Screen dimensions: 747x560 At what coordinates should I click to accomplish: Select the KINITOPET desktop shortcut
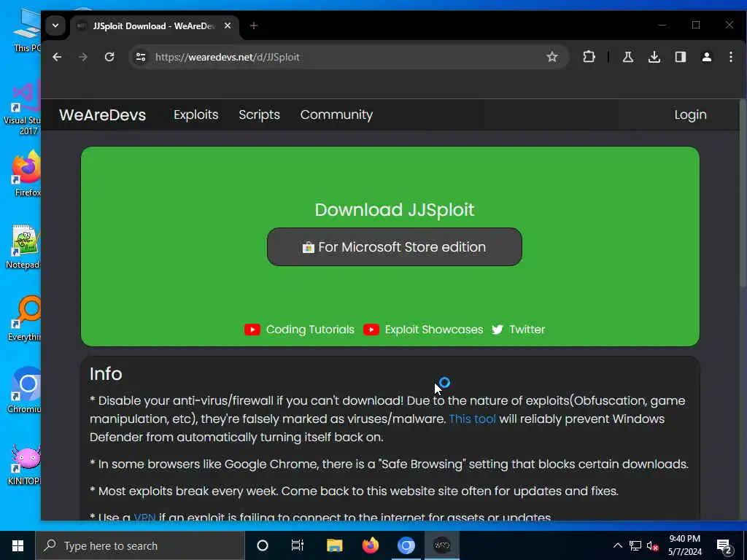coord(25,464)
